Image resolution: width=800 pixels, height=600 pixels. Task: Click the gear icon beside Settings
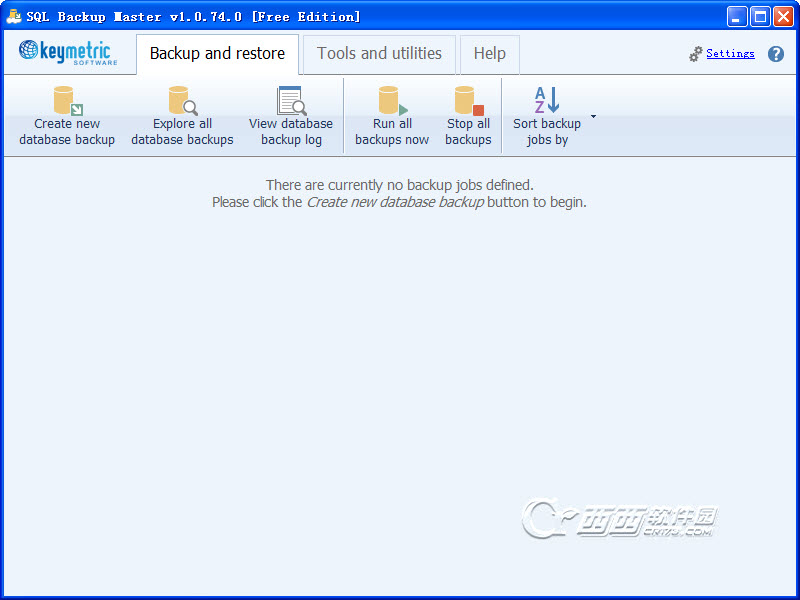click(x=695, y=54)
